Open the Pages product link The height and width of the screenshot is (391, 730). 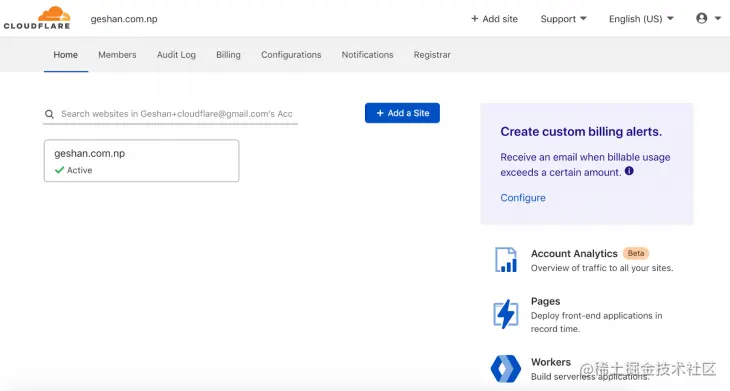pyautogui.click(x=545, y=301)
